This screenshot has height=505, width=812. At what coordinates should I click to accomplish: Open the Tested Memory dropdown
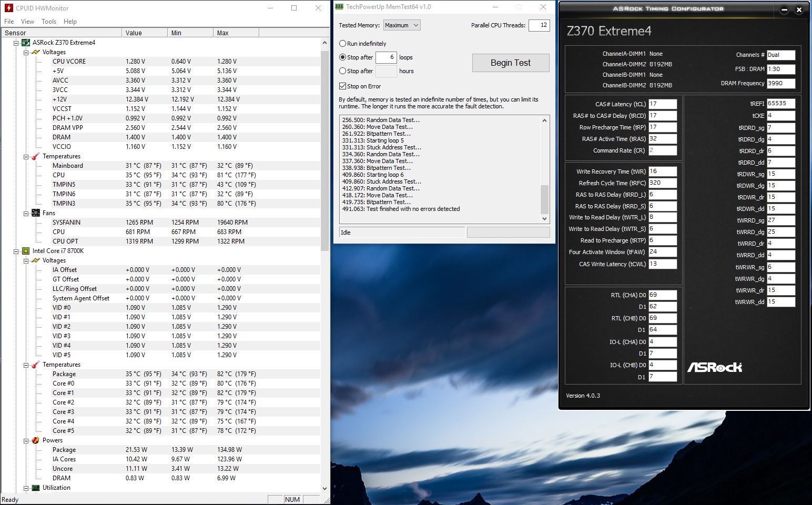(402, 25)
